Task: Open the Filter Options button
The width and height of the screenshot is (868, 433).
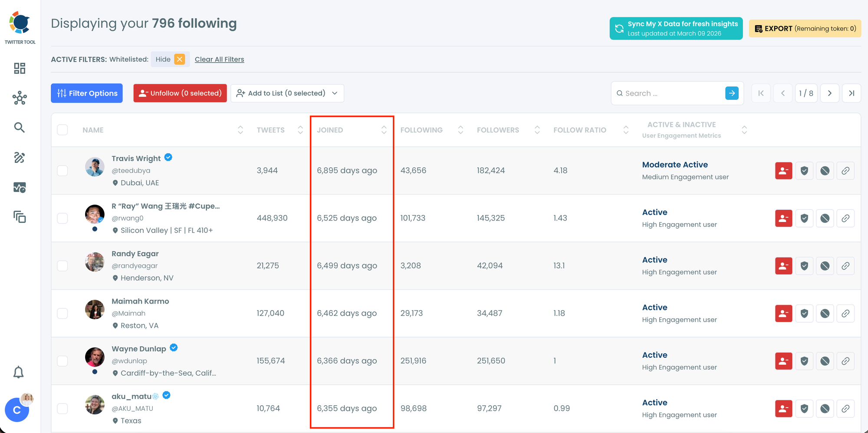Action: [x=87, y=93]
